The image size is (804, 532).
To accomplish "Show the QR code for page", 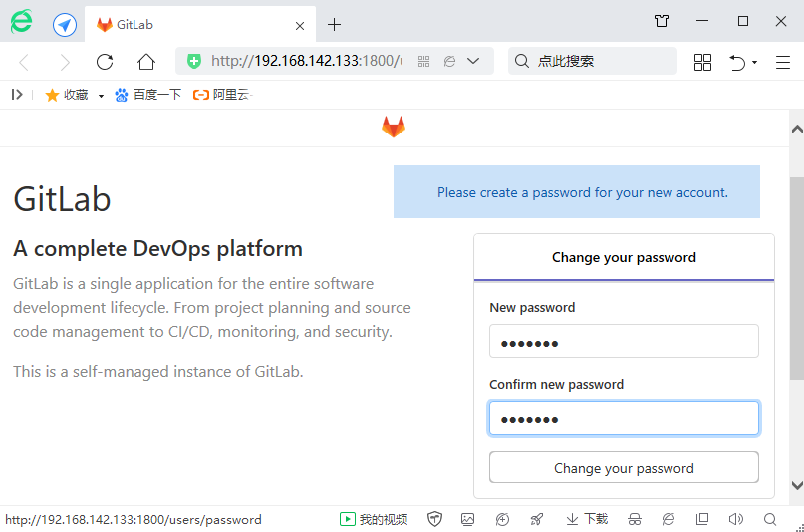I will [423, 62].
